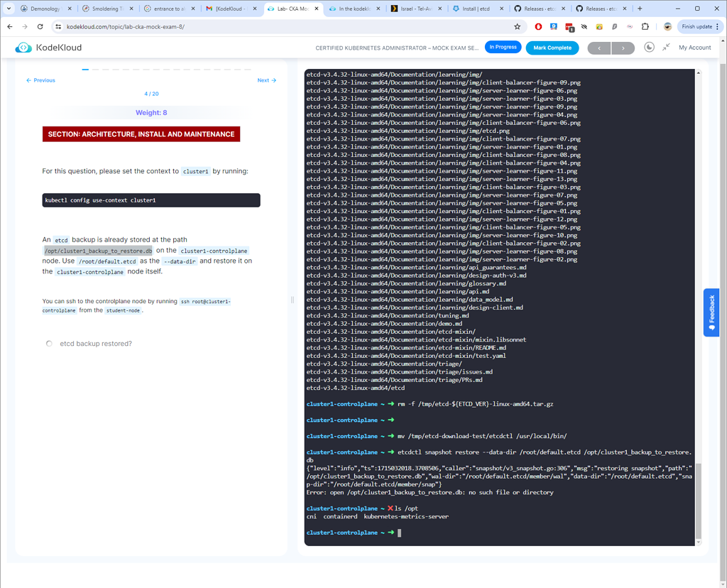The height and width of the screenshot is (588, 727).
Task: Expand the Finish update menu
Action: click(718, 27)
